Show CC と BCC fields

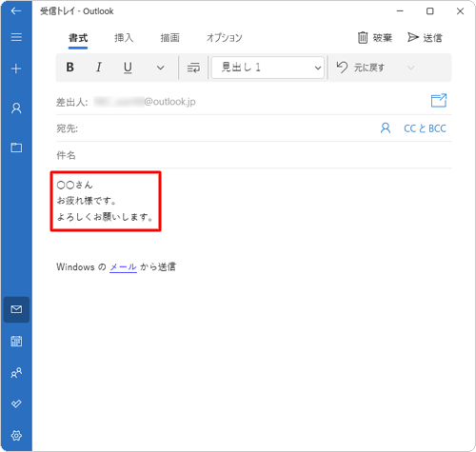point(425,128)
